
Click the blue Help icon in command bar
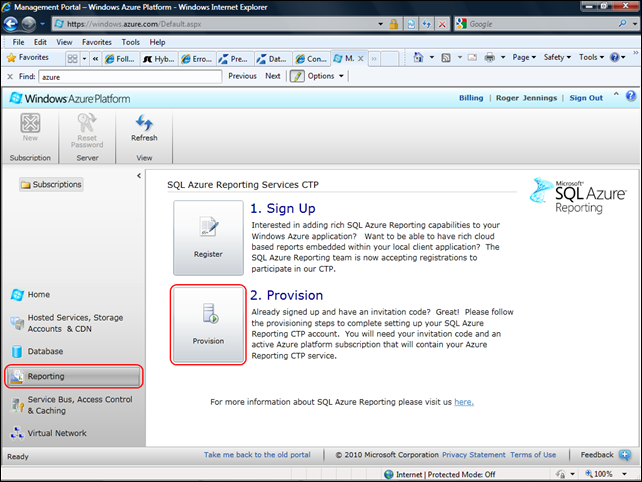point(615,57)
